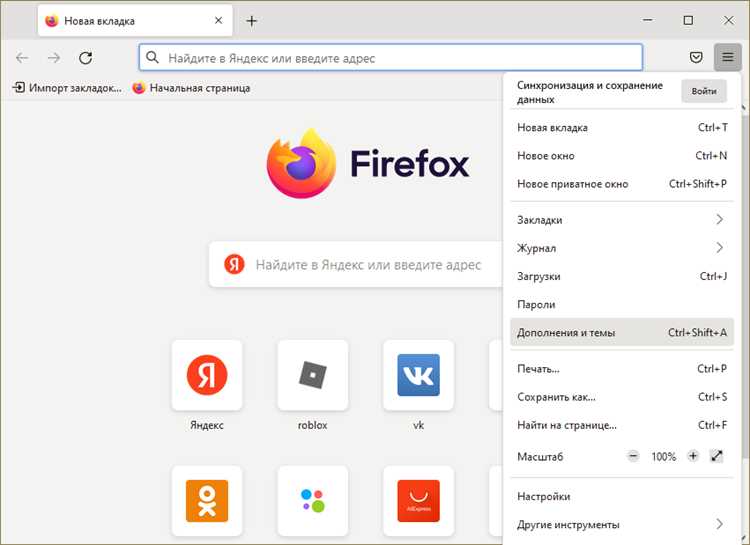Select Новое окно menu item

pyautogui.click(x=622, y=156)
